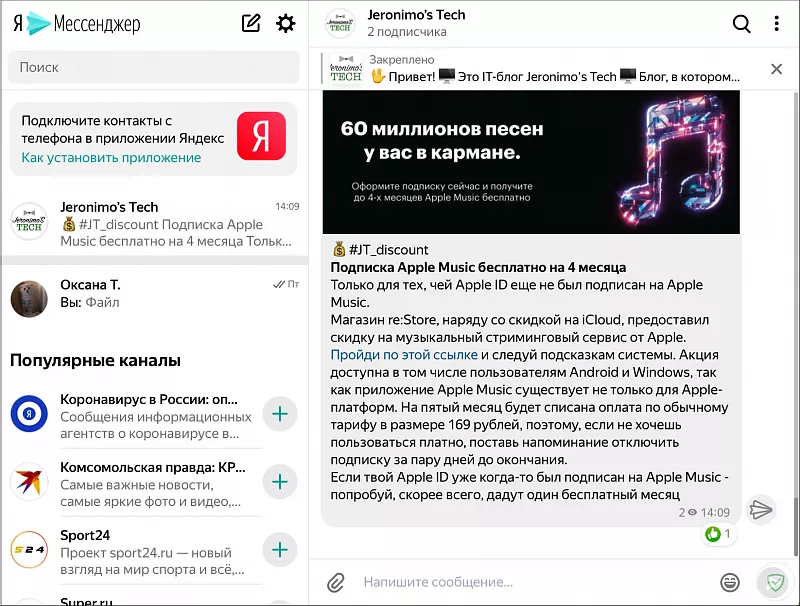800x606 pixels.
Task: Click the search field Поиск
Action: click(154, 67)
